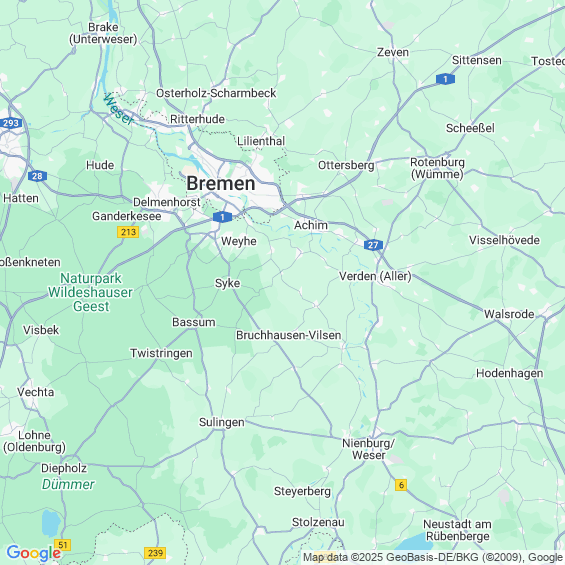The height and width of the screenshot is (565, 565).
Task: Select the Nienburg/Weser town label
Action: click(x=369, y=449)
